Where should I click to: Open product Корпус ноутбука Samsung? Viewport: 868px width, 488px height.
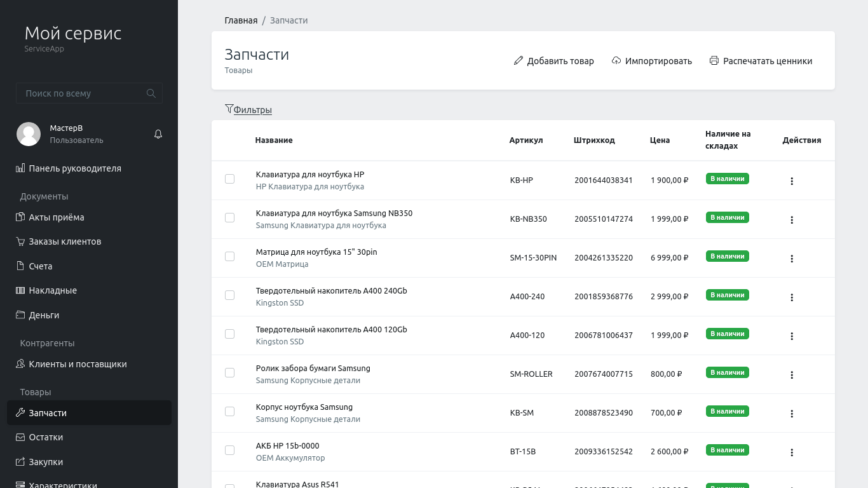tap(304, 407)
